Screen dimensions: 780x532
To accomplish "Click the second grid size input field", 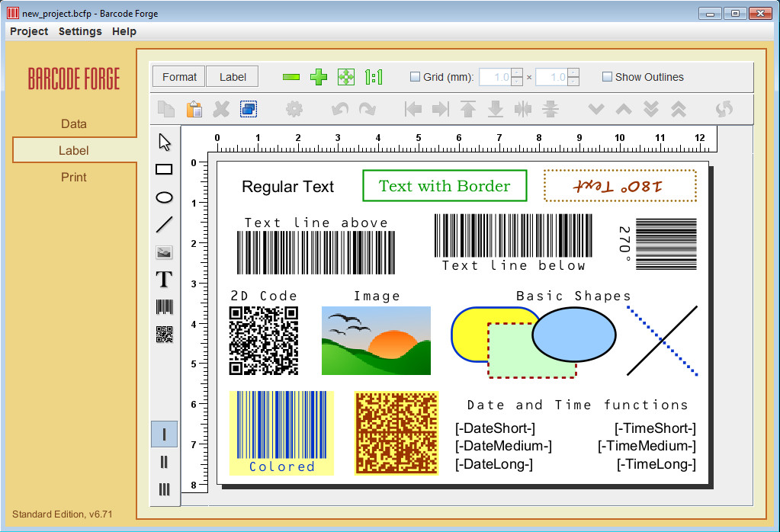I will tap(552, 77).
